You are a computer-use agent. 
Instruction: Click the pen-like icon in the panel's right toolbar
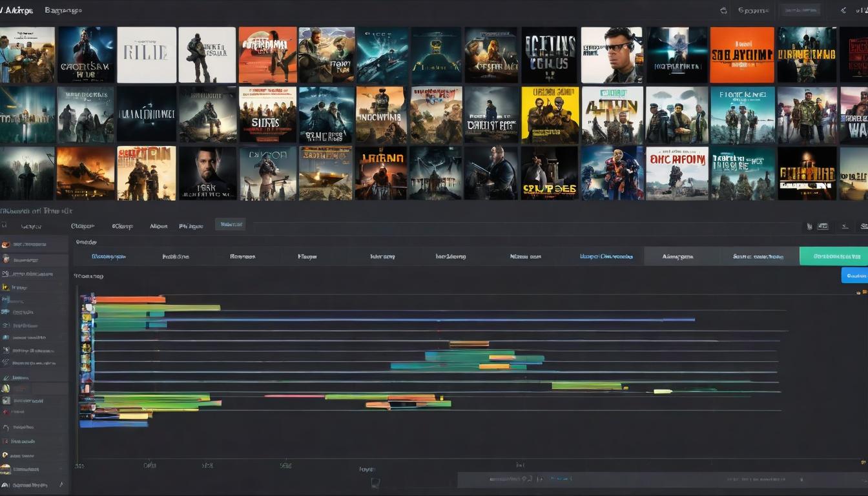click(810, 227)
